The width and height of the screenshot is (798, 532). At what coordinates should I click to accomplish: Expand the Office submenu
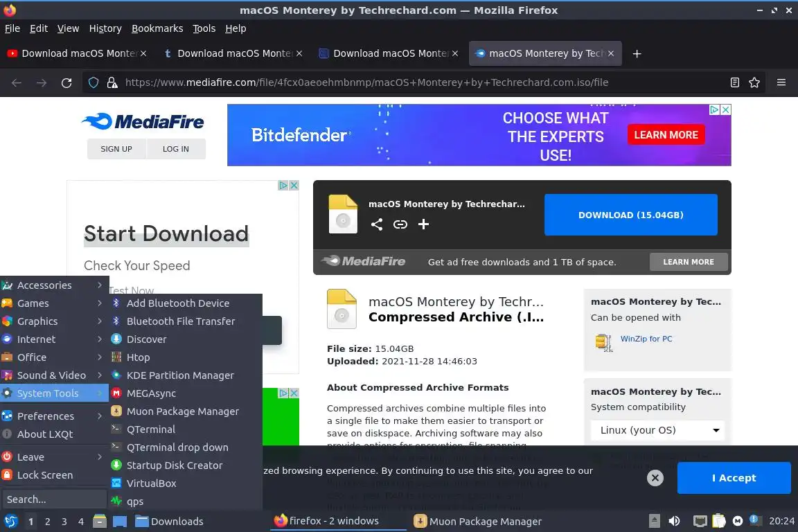coord(54,357)
